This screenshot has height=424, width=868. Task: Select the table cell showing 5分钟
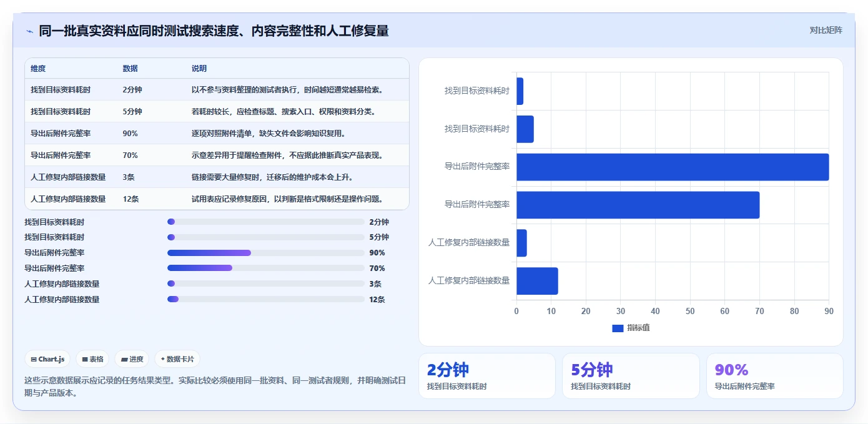(132, 112)
